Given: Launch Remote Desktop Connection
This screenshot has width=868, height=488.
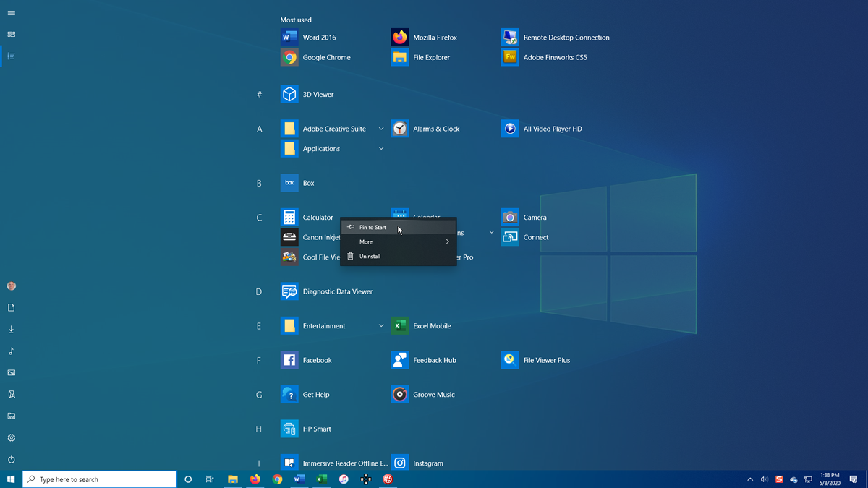Looking at the screenshot, I should tap(556, 38).
